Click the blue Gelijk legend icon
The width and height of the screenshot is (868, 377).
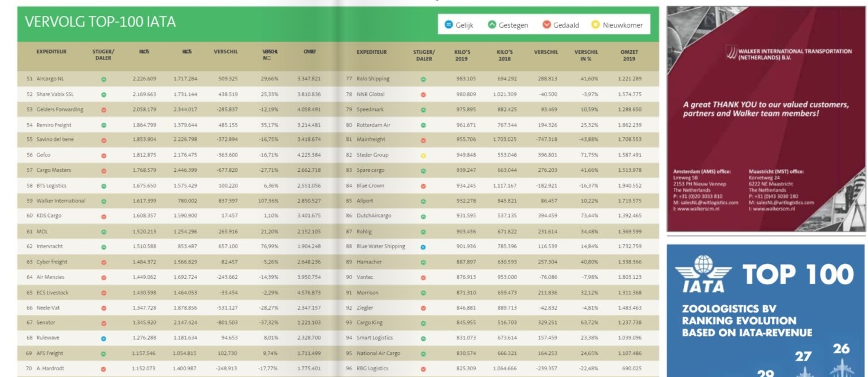(449, 25)
